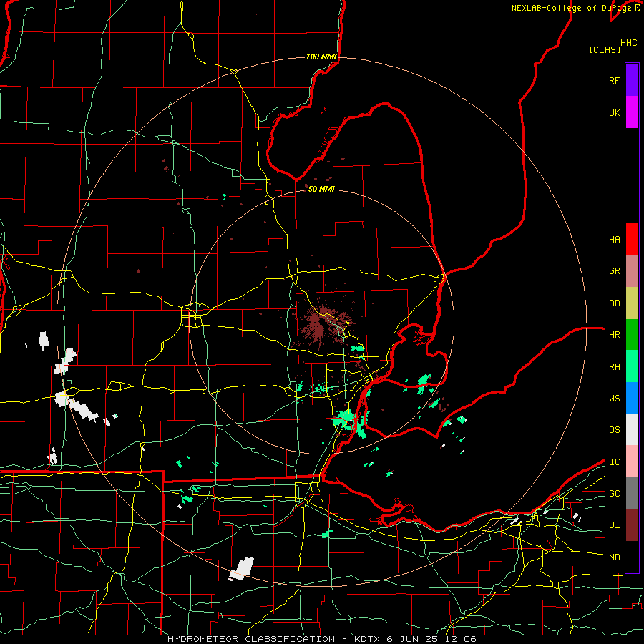Click the HHC product label
This screenshot has height=644, width=644.
629,43
